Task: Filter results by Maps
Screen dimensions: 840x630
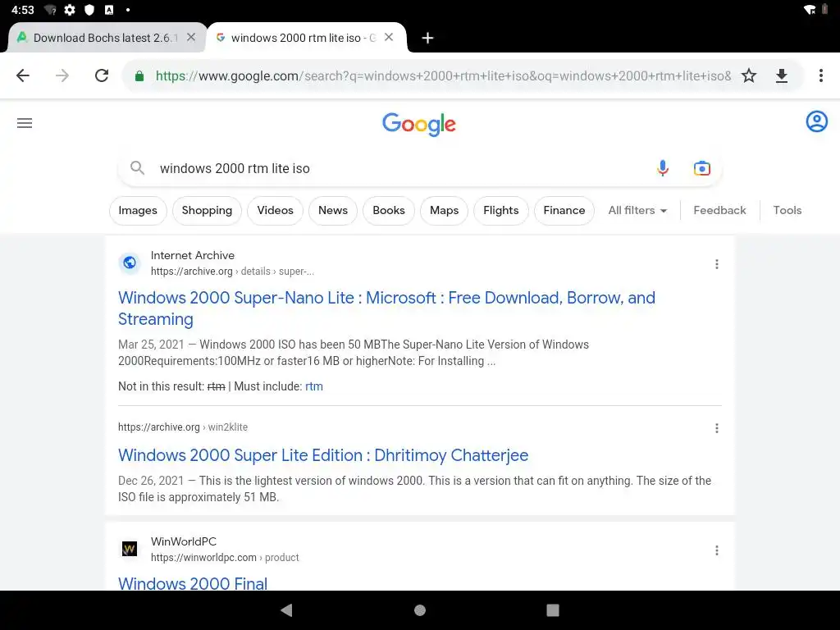Action: [x=444, y=211]
